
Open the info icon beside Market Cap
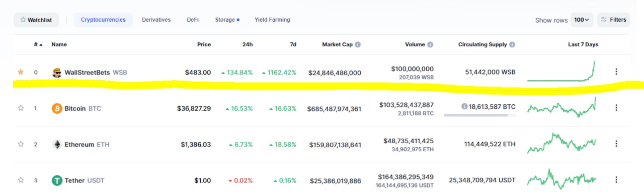click(x=358, y=44)
